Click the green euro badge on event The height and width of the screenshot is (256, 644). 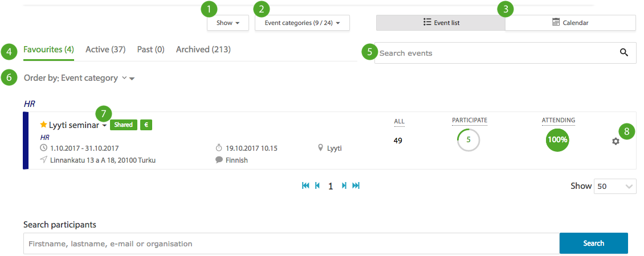click(x=146, y=125)
